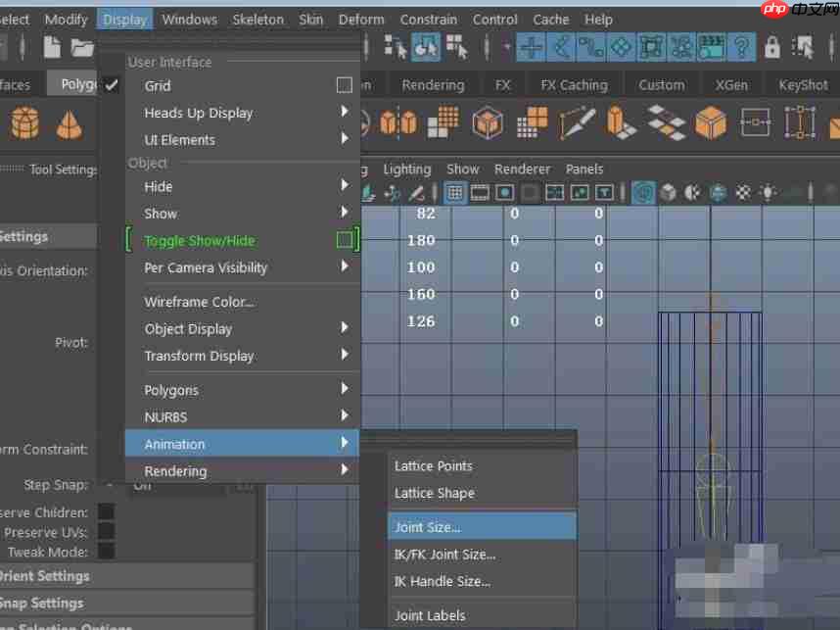
Task: Choose IK/FK Joint Size... entry
Action: (x=482, y=555)
